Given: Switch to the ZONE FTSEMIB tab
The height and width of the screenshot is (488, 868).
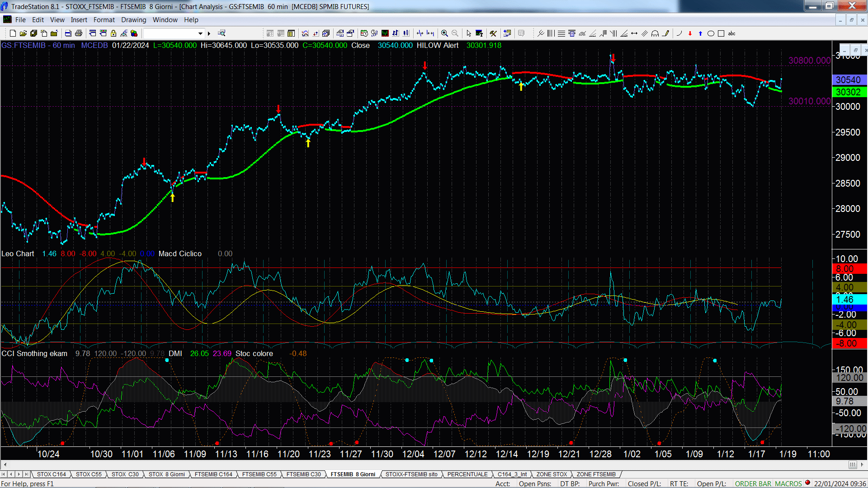Looking at the screenshot, I should pyautogui.click(x=596, y=474).
